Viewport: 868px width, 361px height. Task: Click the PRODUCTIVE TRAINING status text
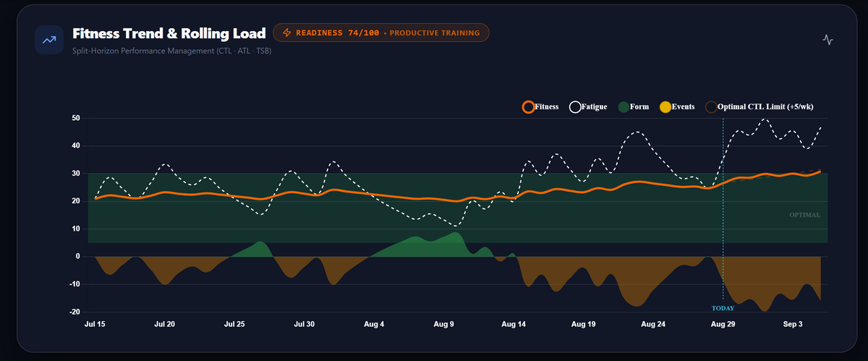click(x=435, y=33)
